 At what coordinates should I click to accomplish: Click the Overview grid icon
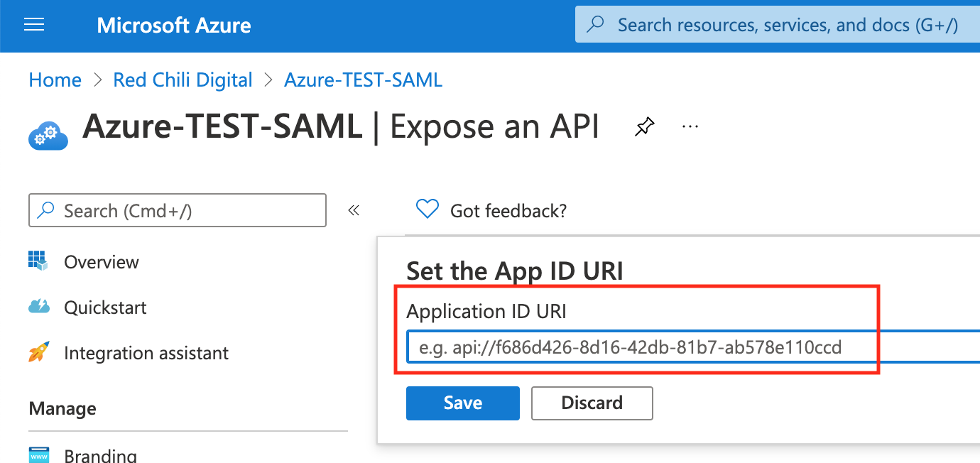pyautogui.click(x=38, y=261)
